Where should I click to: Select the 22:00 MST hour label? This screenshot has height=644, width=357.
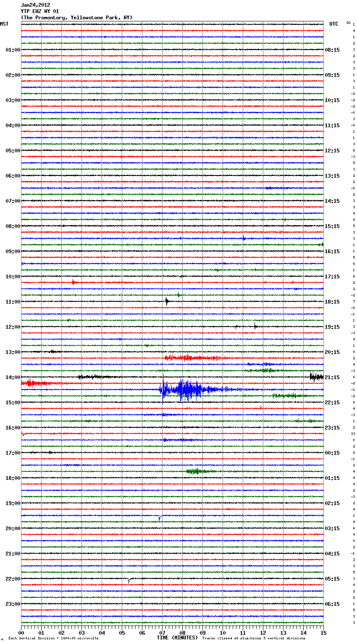[x=13, y=579]
